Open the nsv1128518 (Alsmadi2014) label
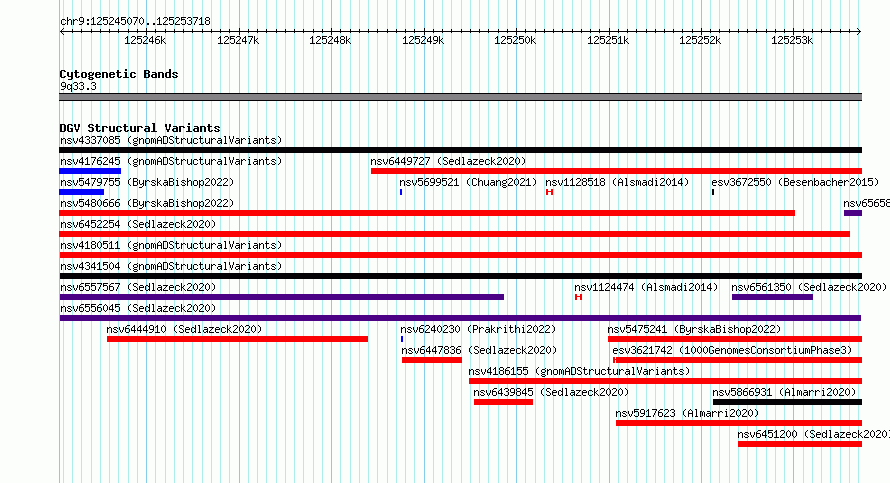Viewport: 890px width, 483px height. [x=617, y=182]
